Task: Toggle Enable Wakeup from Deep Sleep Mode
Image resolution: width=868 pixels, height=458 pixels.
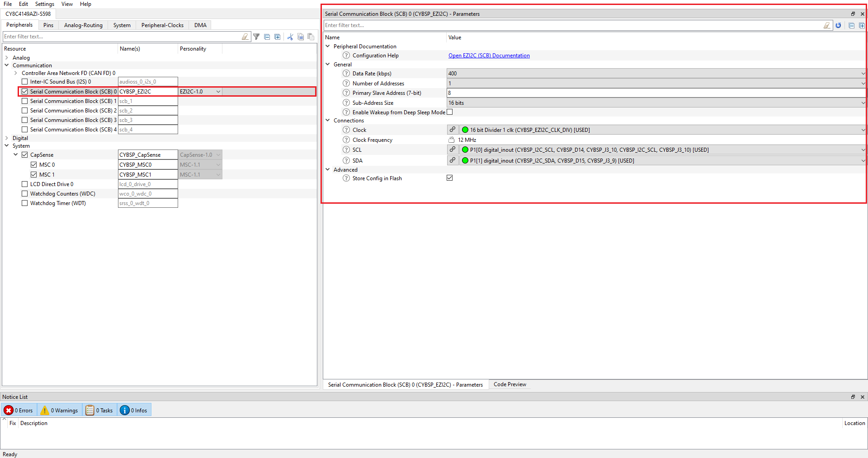Action: (450, 112)
